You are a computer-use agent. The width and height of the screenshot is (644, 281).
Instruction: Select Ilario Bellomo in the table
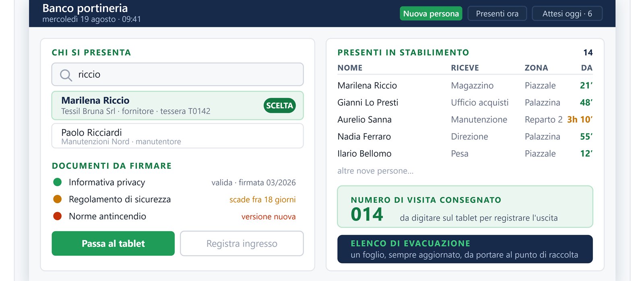click(x=365, y=154)
